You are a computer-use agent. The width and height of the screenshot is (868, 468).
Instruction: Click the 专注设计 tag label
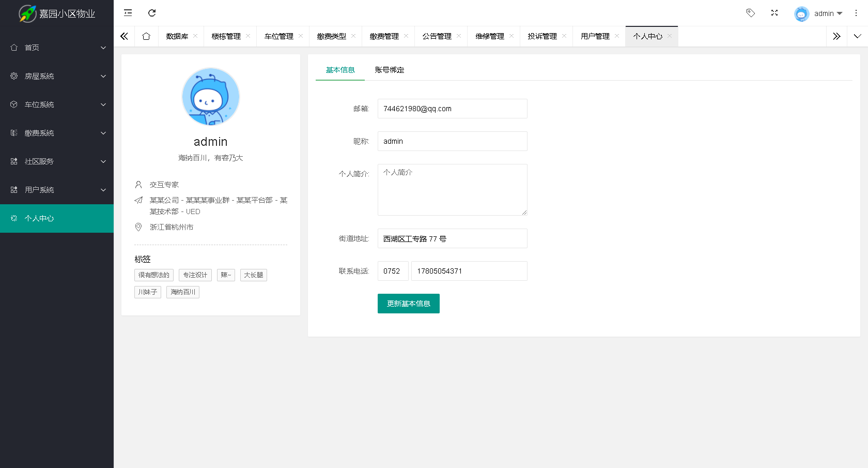click(x=195, y=275)
